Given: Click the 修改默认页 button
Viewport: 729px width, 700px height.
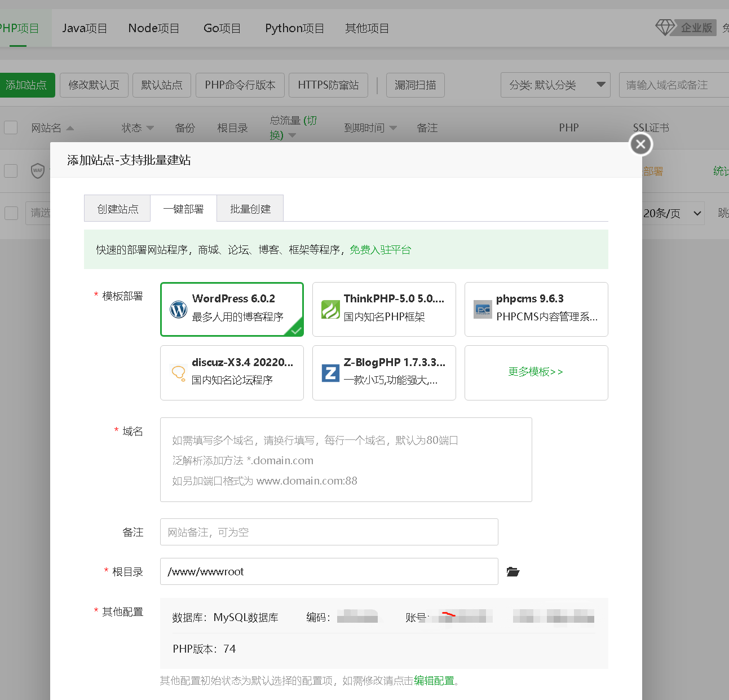Looking at the screenshot, I should coord(94,85).
